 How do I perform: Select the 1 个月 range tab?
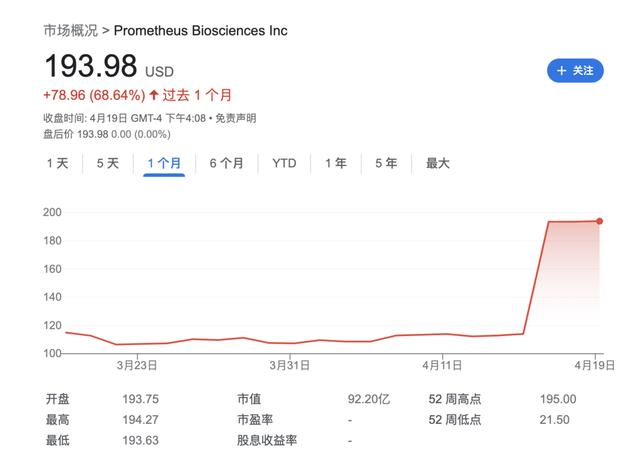point(164,163)
